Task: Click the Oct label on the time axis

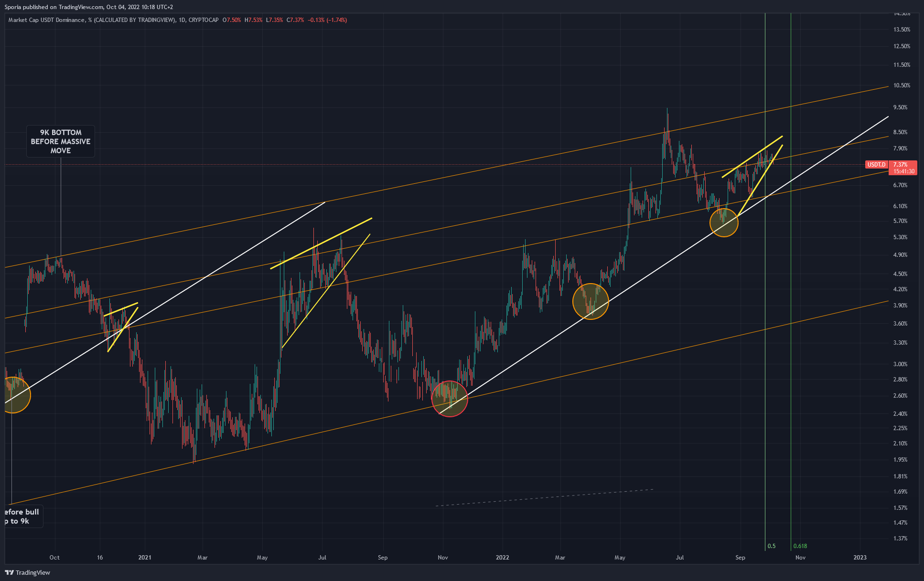Action: click(54, 558)
